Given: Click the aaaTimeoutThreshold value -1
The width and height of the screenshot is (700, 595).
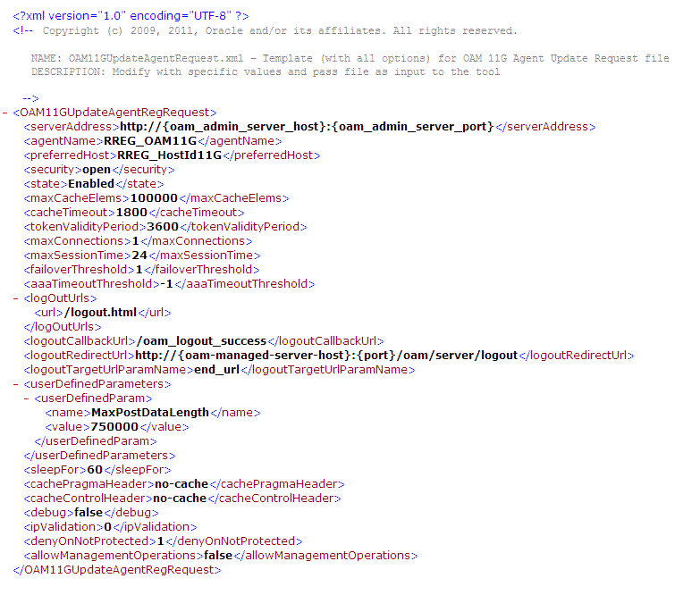Looking at the screenshot, I should coord(166,284).
